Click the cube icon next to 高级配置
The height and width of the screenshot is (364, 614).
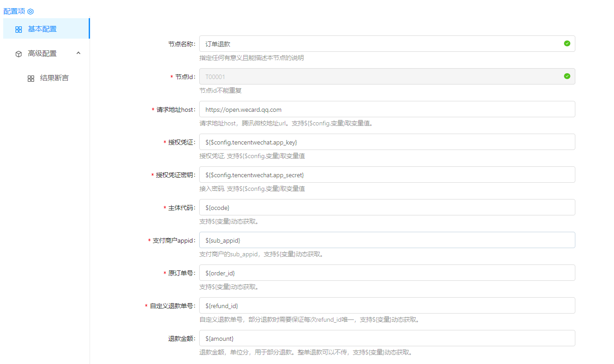19,54
